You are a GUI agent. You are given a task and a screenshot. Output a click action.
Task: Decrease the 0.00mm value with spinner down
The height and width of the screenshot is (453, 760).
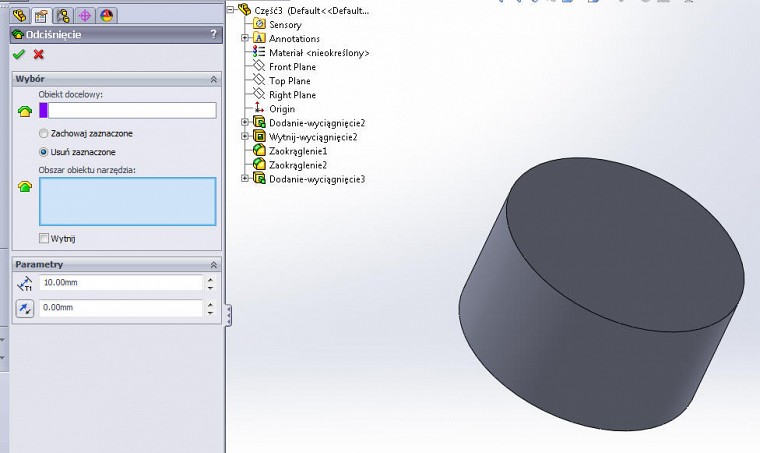[x=210, y=312]
